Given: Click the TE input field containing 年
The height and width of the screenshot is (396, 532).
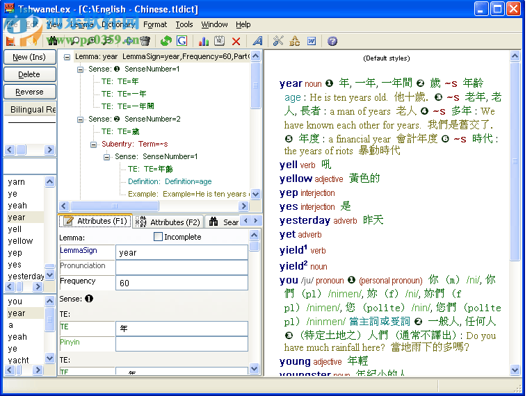Looking at the screenshot, I should (182, 329).
